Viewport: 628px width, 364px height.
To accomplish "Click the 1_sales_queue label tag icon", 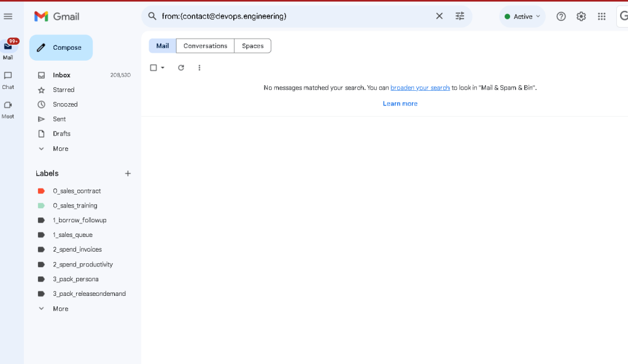I will (41, 234).
